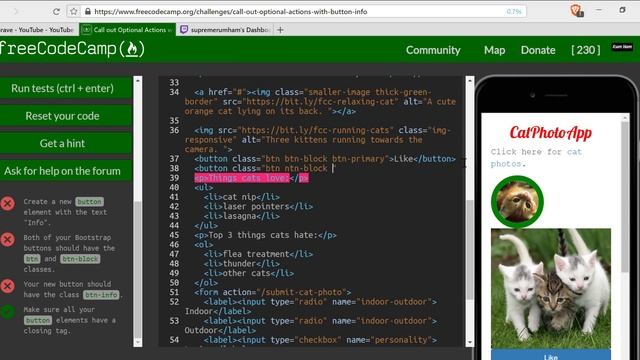Click the 'cat photos' link in the preview
This screenshot has width=640, height=360.
[x=536, y=158]
